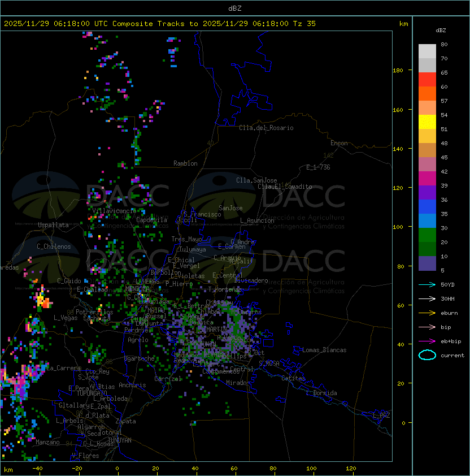Click the Carrizal map label
Image resolution: width=470 pixels, height=476 pixels.
[x=168, y=379]
